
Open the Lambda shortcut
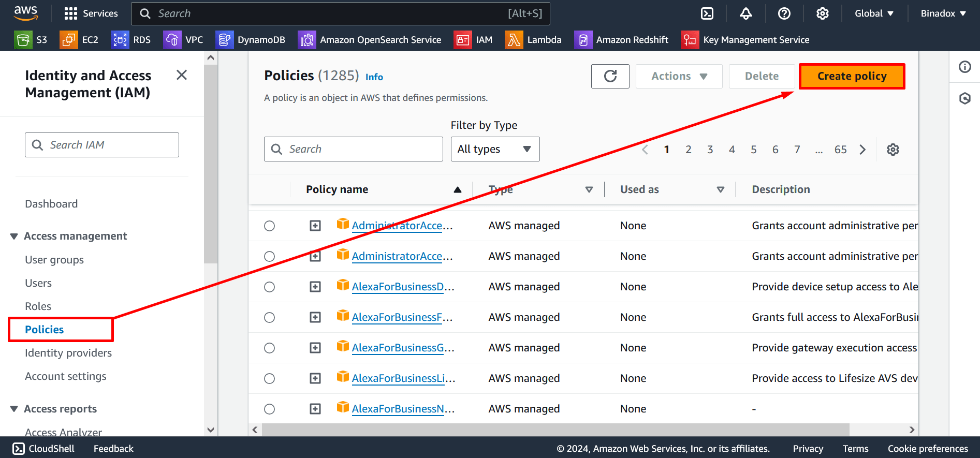click(533, 40)
